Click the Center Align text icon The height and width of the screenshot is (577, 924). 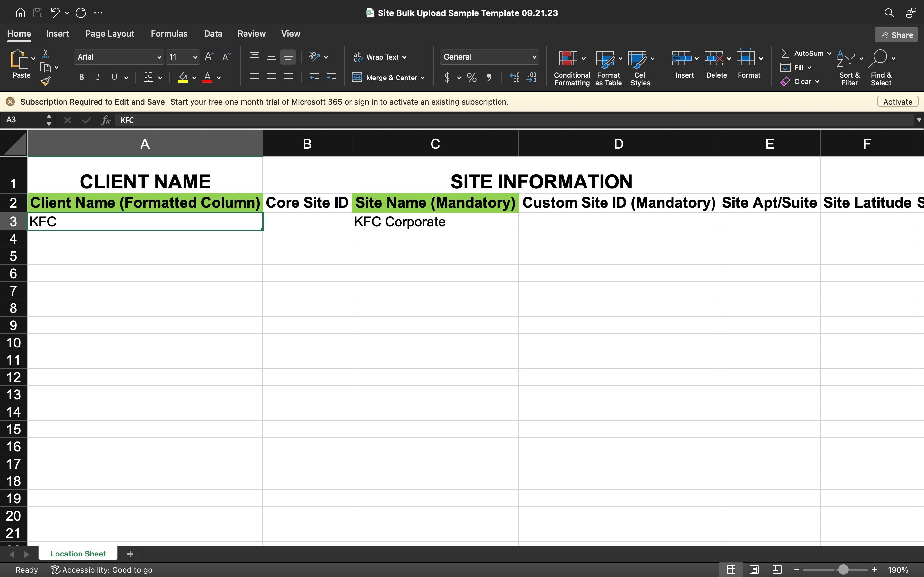point(271,78)
